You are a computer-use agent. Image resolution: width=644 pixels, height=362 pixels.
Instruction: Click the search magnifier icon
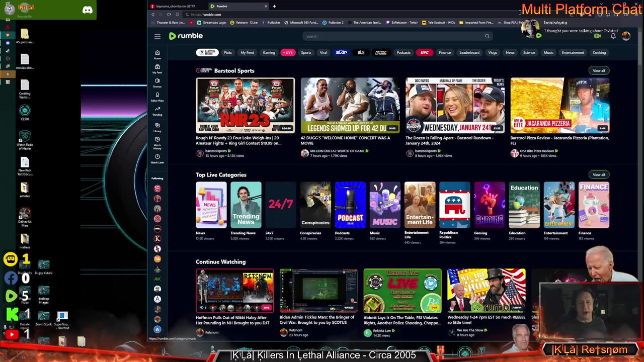(487, 36)
